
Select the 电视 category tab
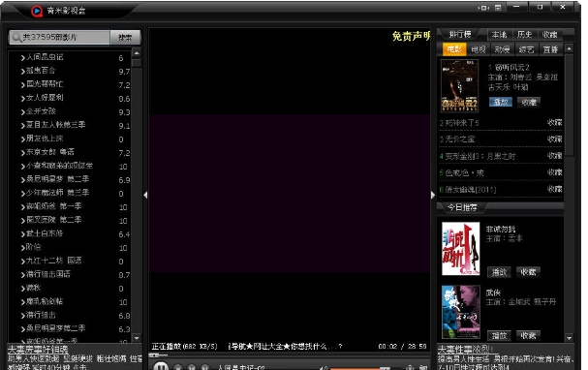tap(479, 49)
